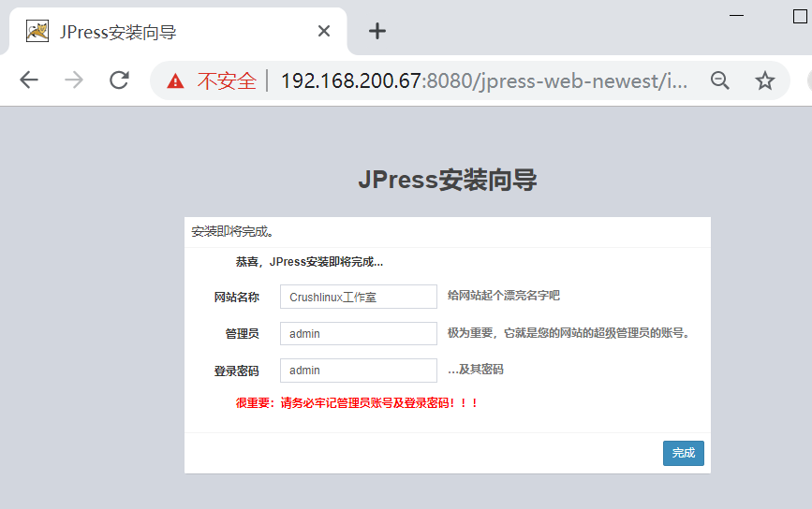Click the JPress安装向导 page heading
Viewport: 812px width, 509px height.
[x=448, y=180]
